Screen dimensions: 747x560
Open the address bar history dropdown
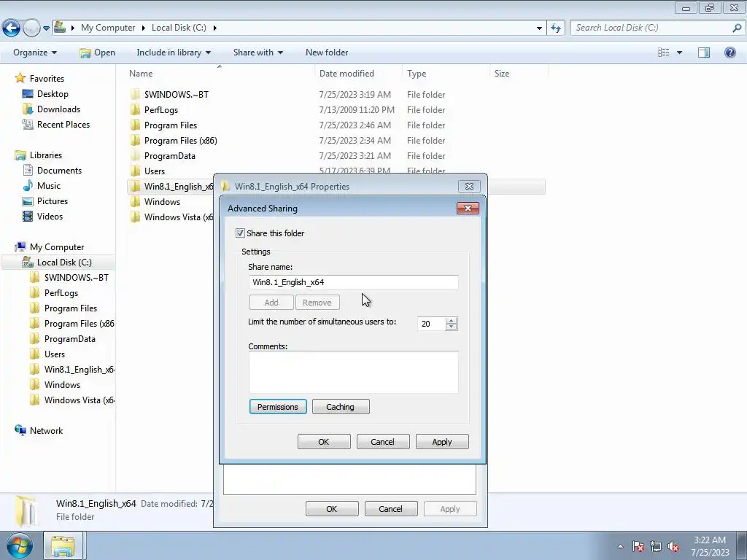tap(539, 28)
